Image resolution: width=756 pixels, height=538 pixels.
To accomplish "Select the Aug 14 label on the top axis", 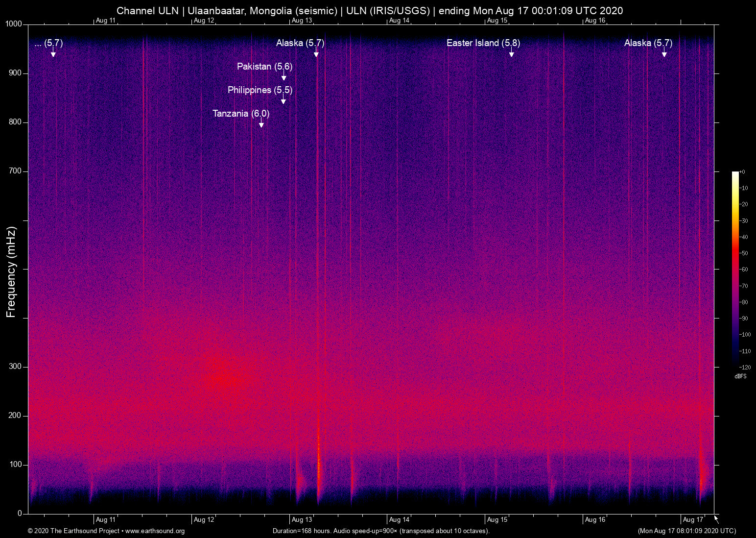I will (399, 21).
